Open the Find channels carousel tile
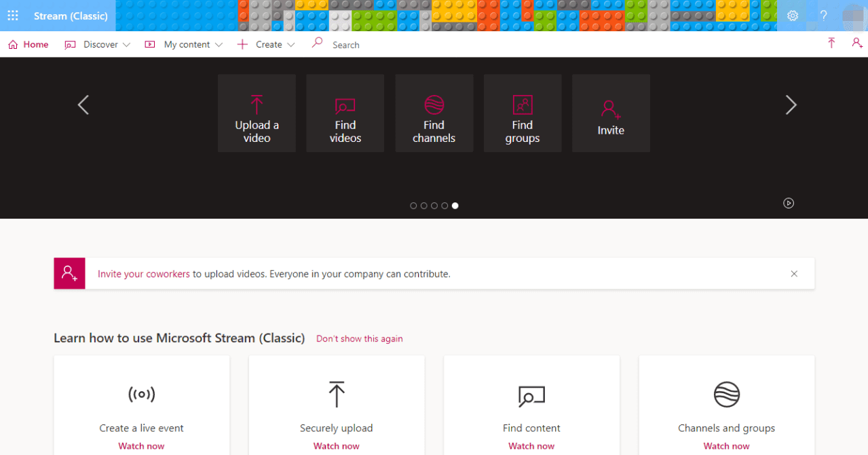 tap(434, 113)
